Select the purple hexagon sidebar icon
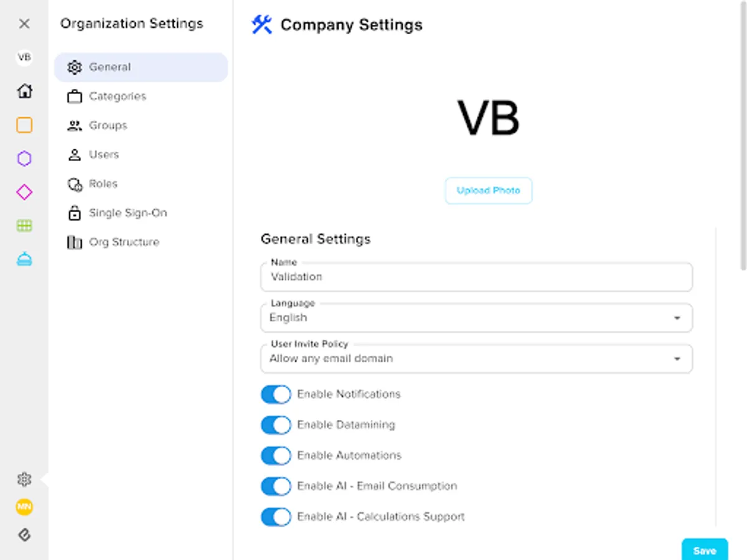 tap(24, 159)
